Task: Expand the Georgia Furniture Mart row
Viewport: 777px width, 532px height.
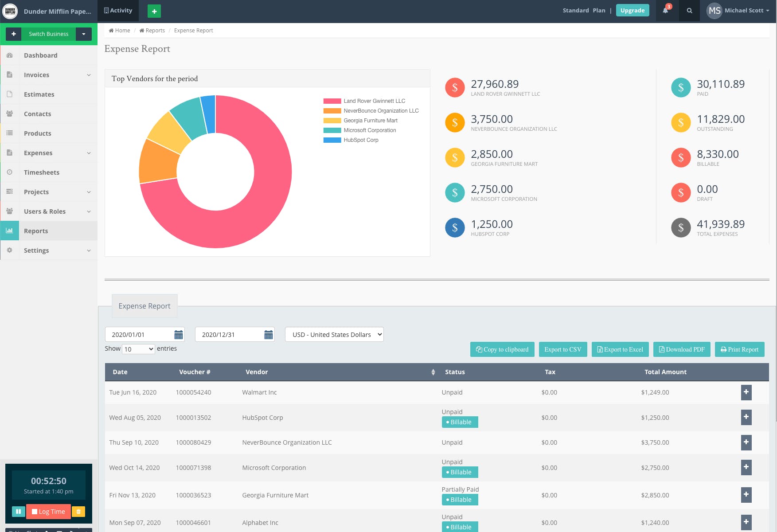Action: (746, 495)
